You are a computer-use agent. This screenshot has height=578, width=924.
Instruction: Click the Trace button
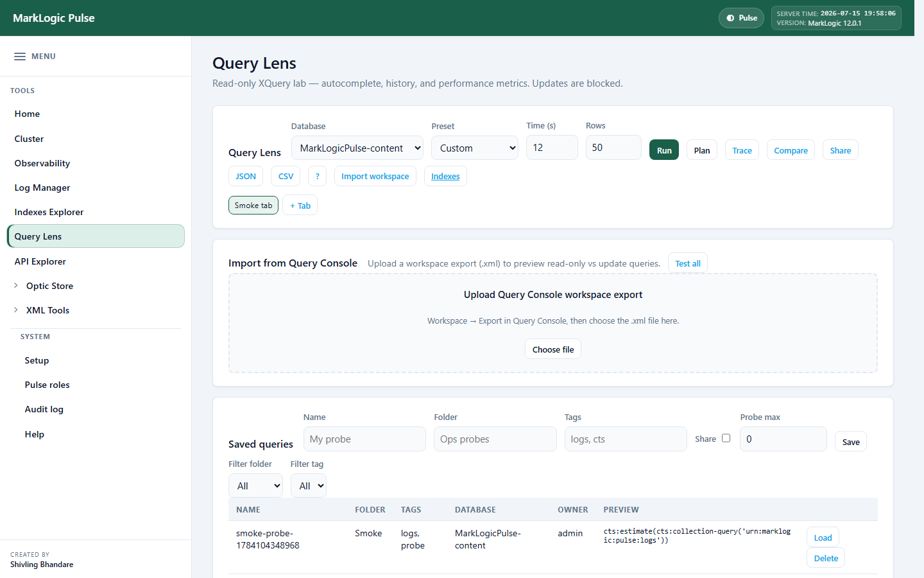(742, 150)
